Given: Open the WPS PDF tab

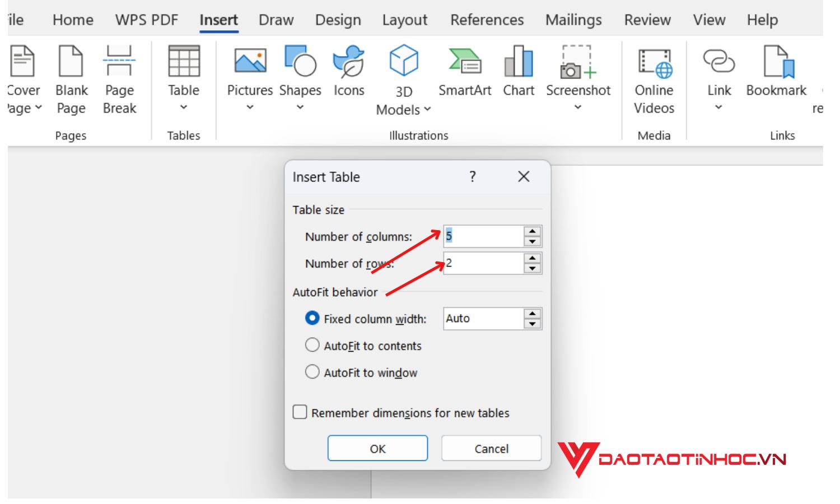Looking at the screenshot, I should [x=147, y=20].
